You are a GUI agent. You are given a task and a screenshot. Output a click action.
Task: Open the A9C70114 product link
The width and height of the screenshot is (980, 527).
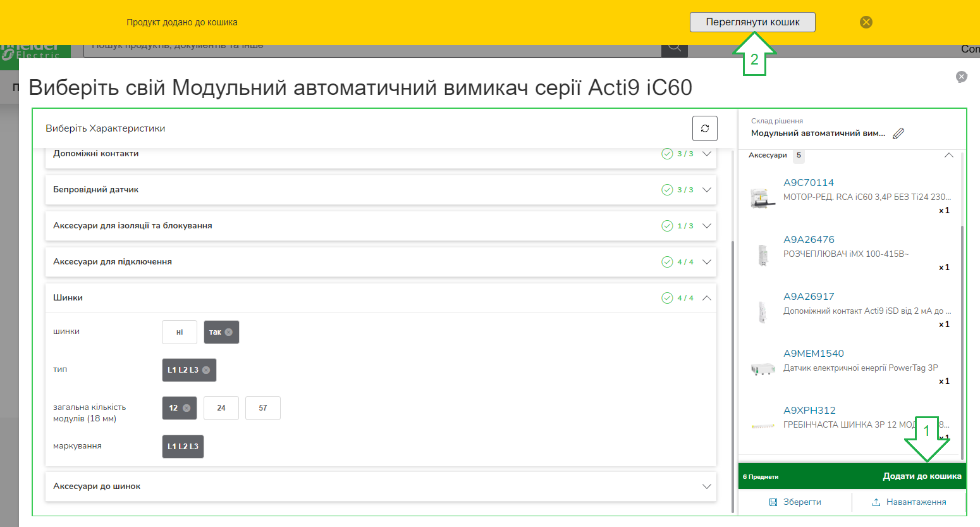tap(809, 183)
